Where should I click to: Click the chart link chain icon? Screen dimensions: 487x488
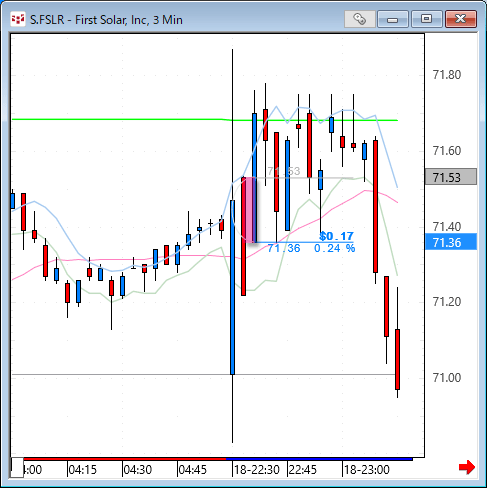(x=360, y=19)
